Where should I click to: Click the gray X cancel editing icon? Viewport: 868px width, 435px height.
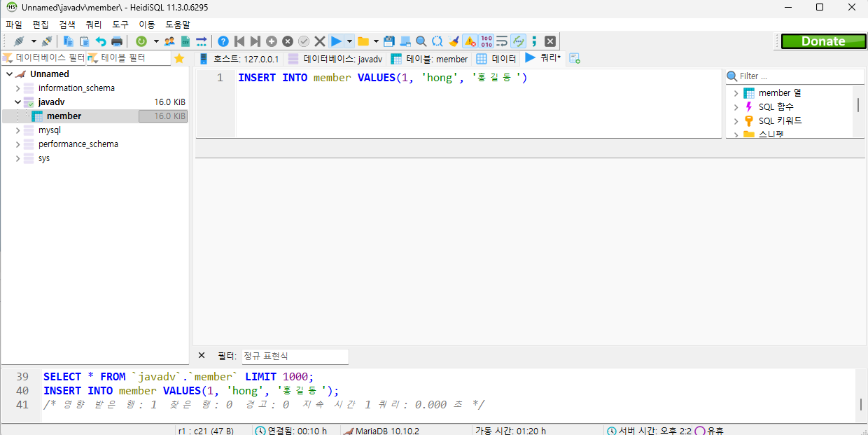(x=320, y=41)
